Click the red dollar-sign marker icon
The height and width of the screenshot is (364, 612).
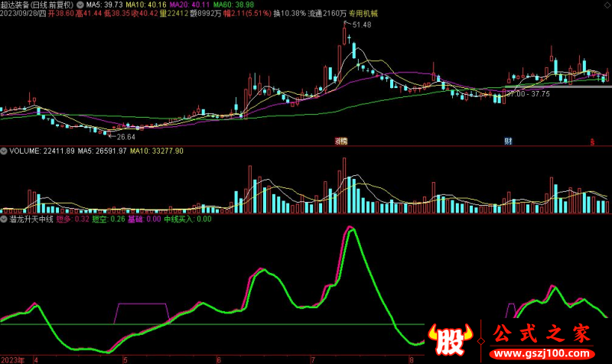click(592, 142)
